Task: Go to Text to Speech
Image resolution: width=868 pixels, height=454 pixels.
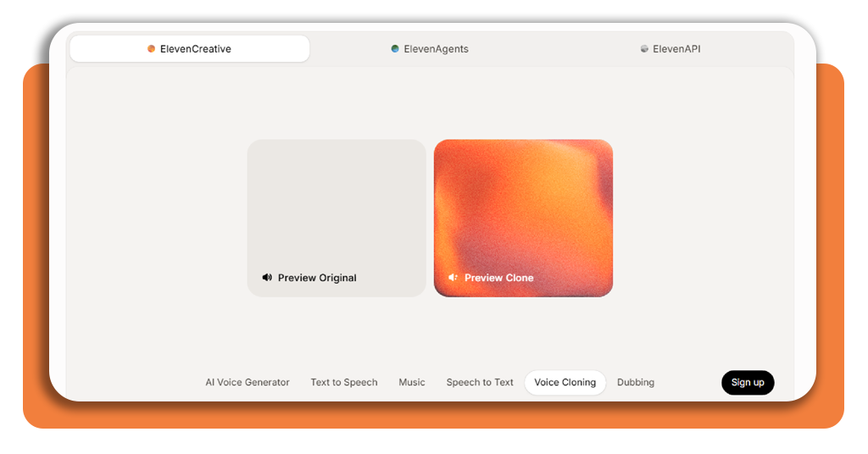Action: coord(344,382)
